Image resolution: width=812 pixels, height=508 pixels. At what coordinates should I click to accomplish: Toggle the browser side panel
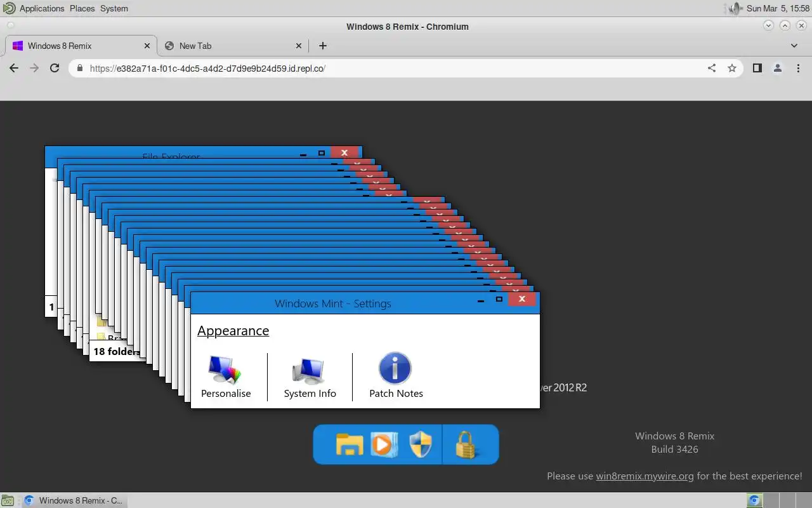point(757,68)
